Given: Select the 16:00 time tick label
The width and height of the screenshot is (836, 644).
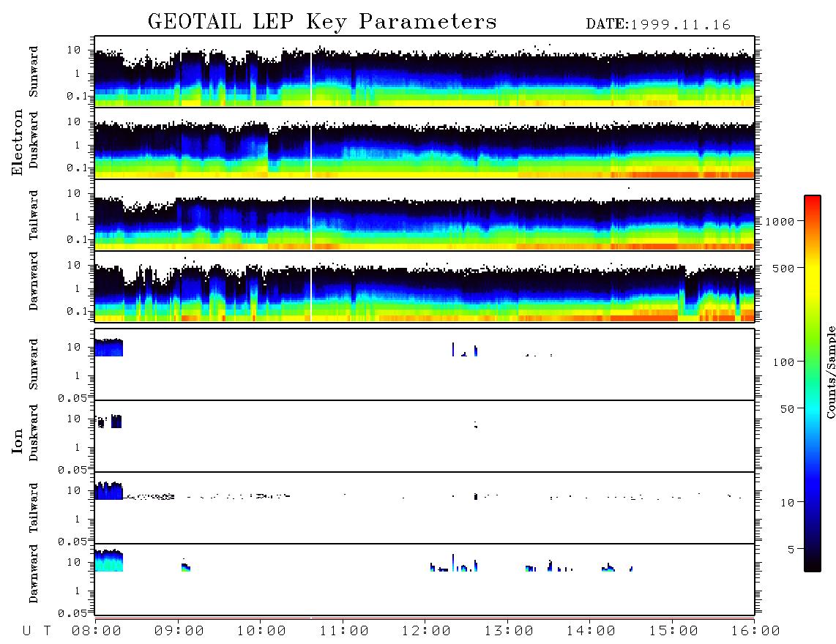Looking at the screenshot, I should pyautogui.click(x=755, y=632).
